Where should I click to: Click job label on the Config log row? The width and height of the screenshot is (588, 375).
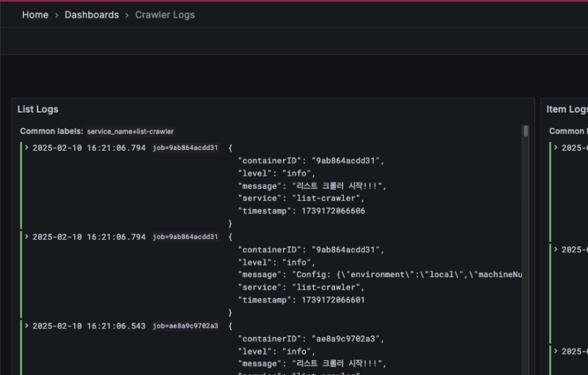pos(185,237)
